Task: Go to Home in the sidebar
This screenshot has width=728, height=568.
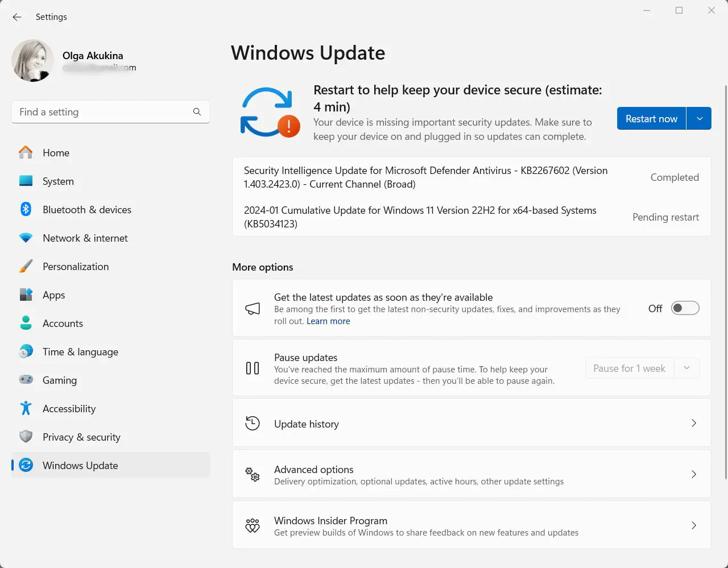Action: (111, 152)
